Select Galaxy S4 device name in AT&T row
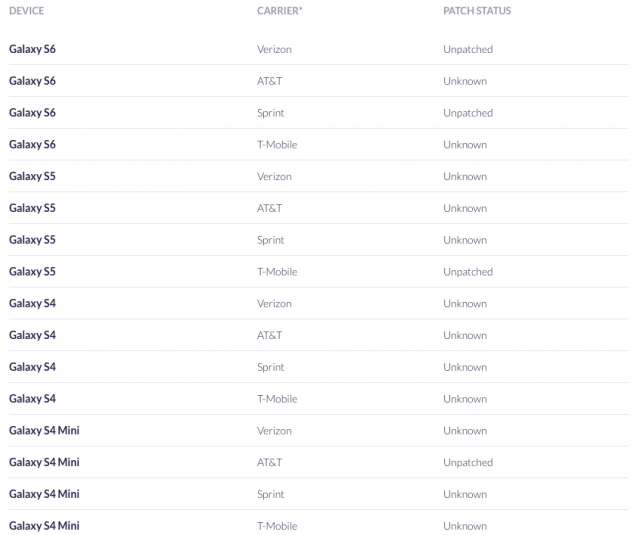The width and height of the screenshot is (640, 535). [x=32, y=335]
